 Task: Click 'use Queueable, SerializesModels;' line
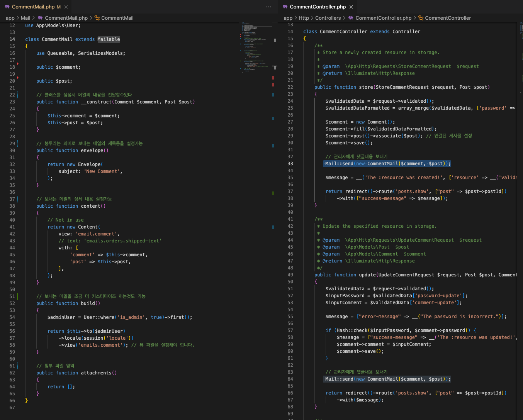pyautogui.click(x=81, y=53)
